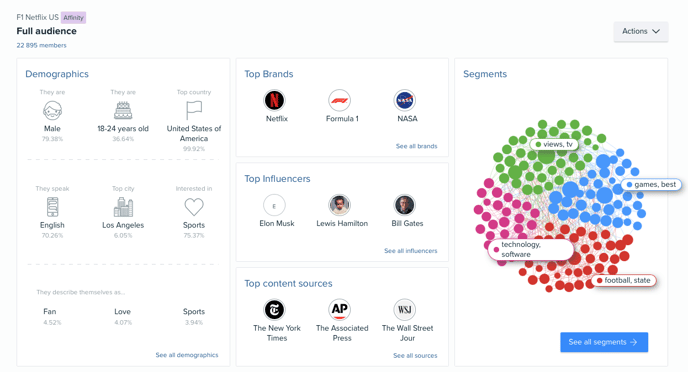This screenshot has height=372, width=688.
Task: Click the Netflix brand logo icon
Action: click(x=274, y=100)
